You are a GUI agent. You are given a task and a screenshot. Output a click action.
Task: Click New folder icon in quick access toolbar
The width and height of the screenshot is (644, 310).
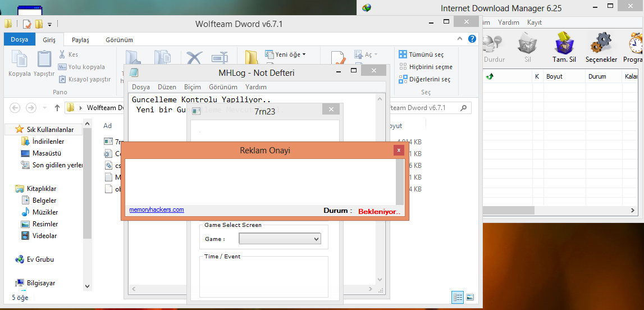pyautogui.click(x=39, y=24)
